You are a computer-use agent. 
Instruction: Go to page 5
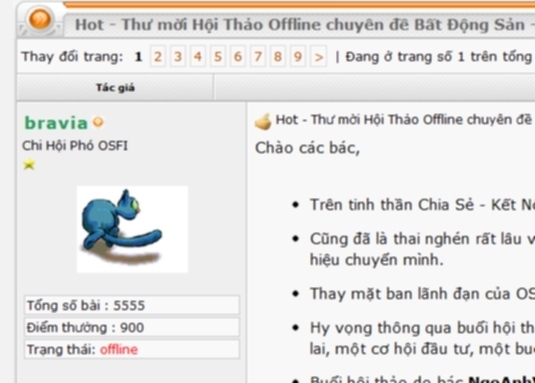tap(218, 56)
